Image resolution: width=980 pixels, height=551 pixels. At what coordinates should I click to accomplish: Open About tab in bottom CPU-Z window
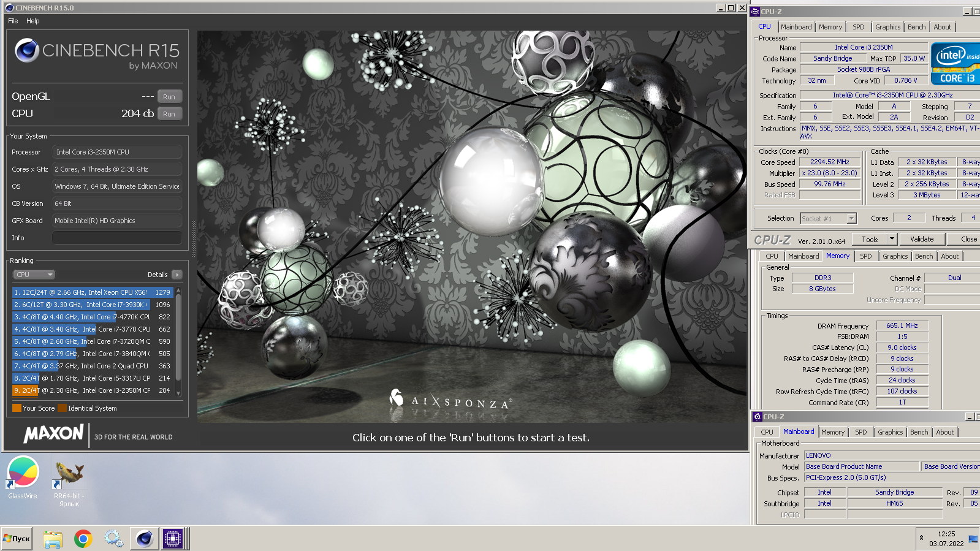pyautogui.click(x=945, y=432)
